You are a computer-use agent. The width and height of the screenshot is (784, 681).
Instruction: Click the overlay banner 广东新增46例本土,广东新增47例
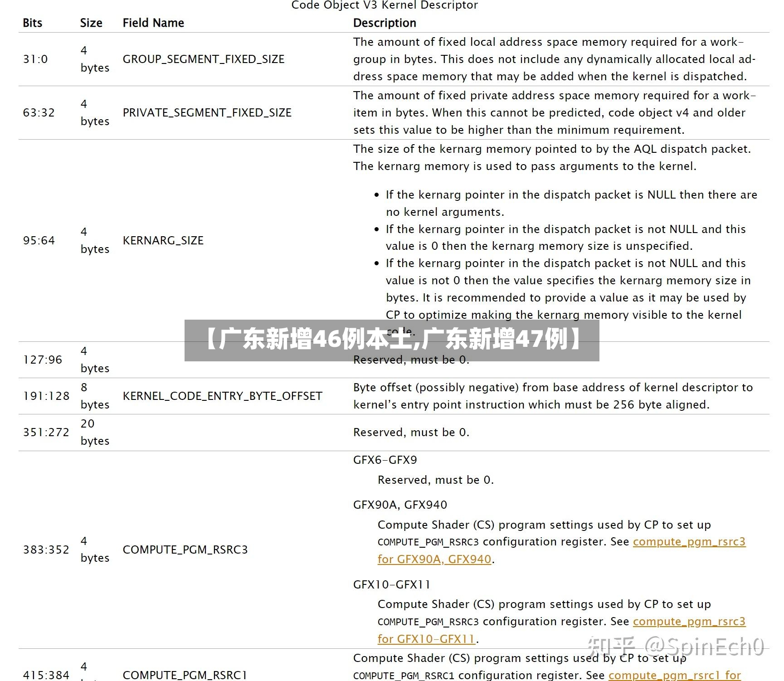tap(392, 340)
